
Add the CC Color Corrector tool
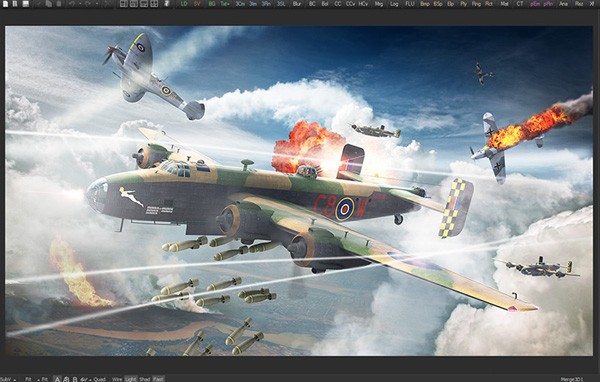(338, 4)
